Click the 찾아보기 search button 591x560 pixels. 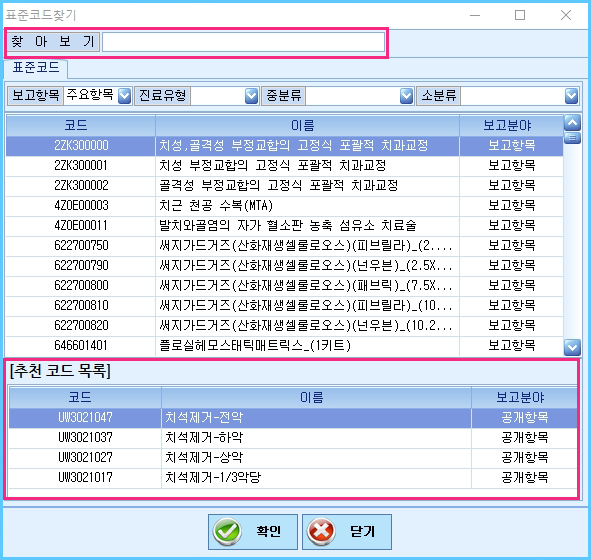click(x=53, y=41)
